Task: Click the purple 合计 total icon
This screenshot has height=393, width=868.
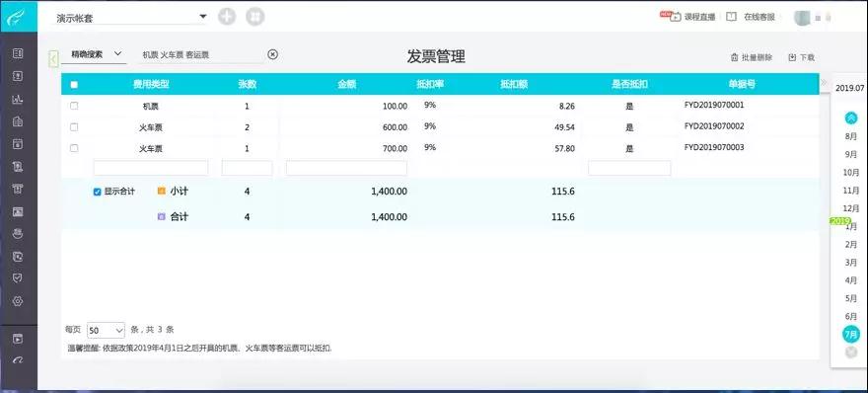Action: [162, 216]
